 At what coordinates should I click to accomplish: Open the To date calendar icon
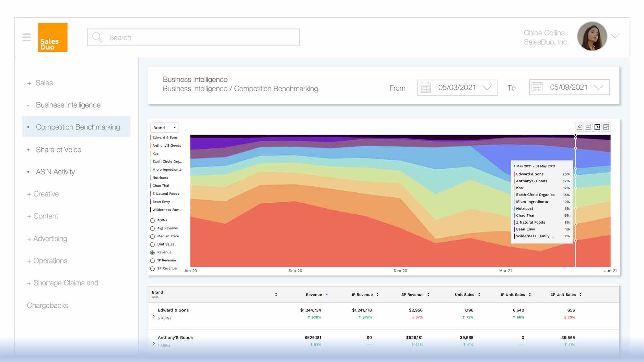pyautogui.click(x=537, y=87)
